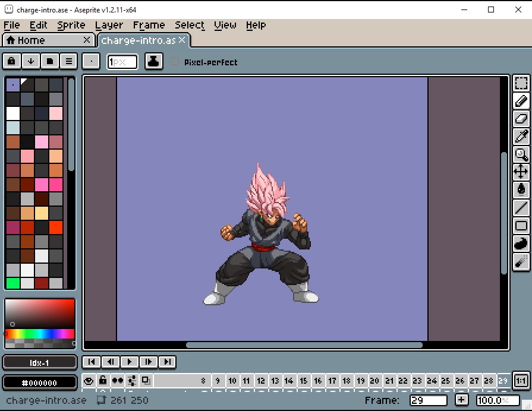This screenshot has height=411, width=532.
Task: Select the Line tool
Action: pos(521,207)
